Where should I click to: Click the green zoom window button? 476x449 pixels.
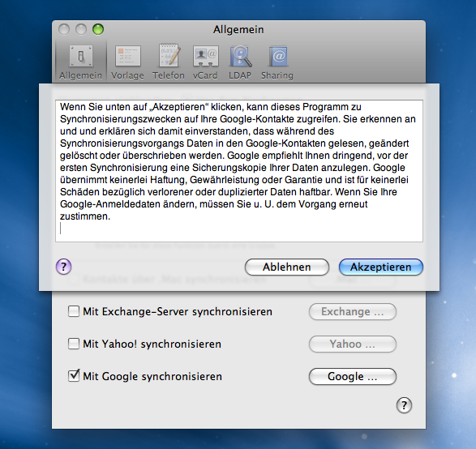coord(98,29)
